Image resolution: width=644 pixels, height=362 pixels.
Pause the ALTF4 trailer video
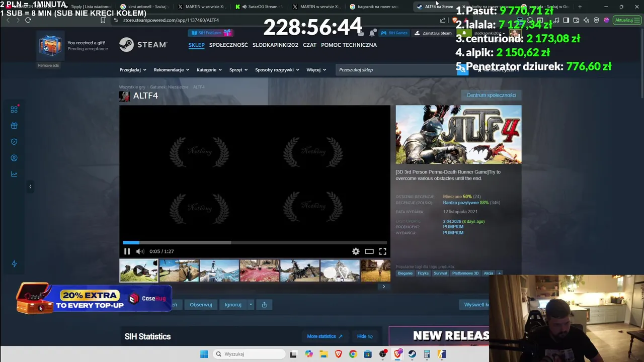pos(127,251)
